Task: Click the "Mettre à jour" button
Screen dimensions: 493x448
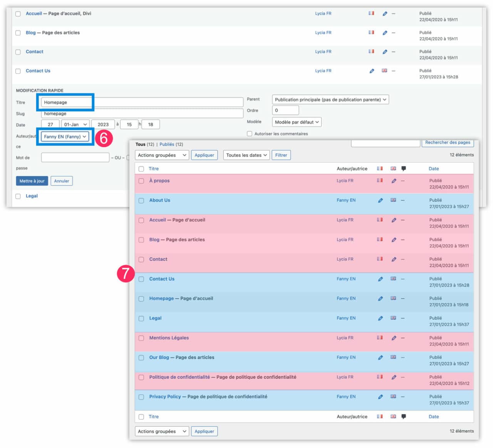Action: (32, 181)
